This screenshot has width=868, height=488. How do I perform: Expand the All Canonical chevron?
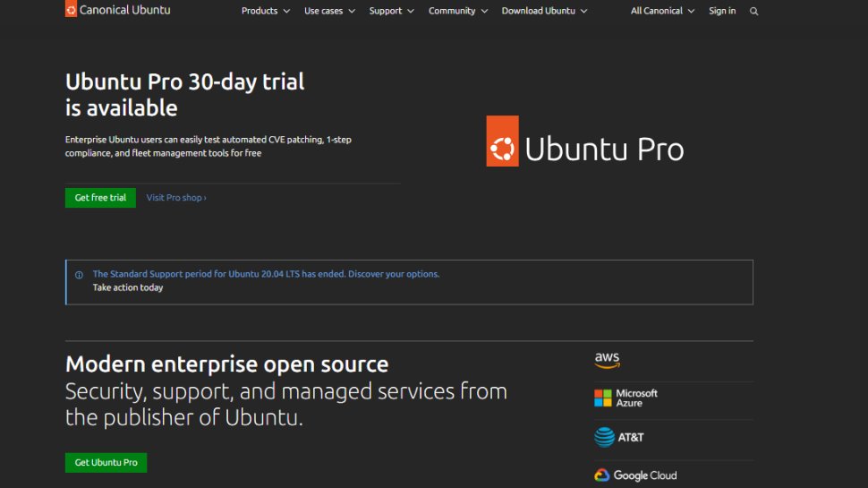point(692,11)
